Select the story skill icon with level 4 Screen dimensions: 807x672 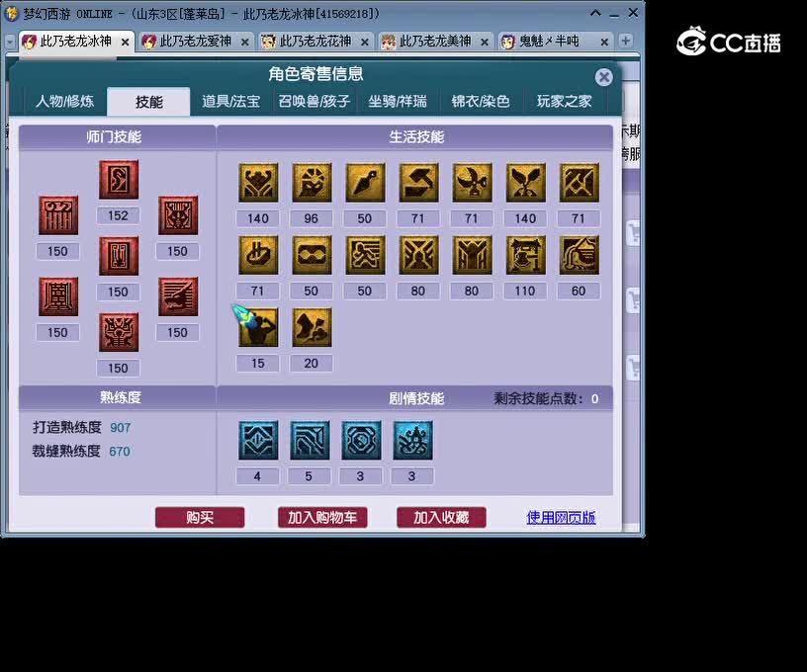click(258, 440)
